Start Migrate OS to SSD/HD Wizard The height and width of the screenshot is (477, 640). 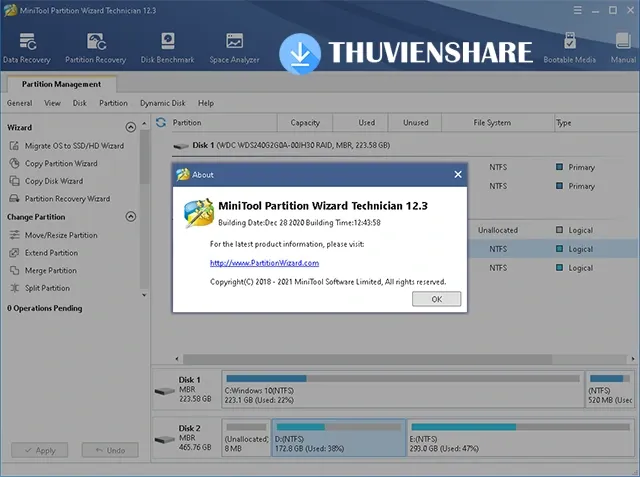67,146
